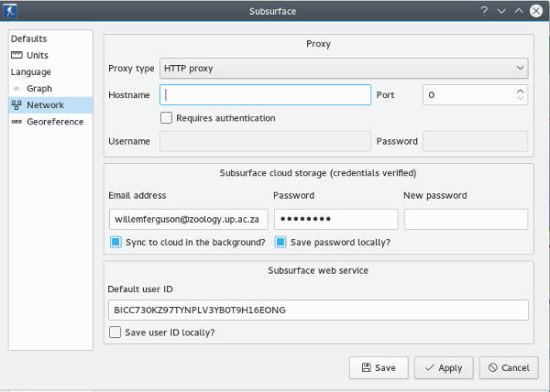Click the cloud storage Password field

[335, 219]
